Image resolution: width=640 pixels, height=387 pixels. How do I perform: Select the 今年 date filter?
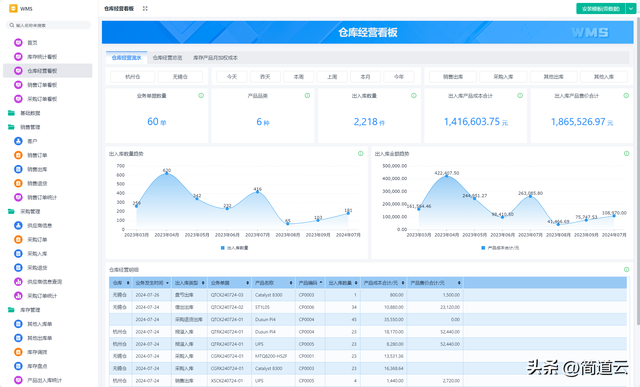[399, 77]
